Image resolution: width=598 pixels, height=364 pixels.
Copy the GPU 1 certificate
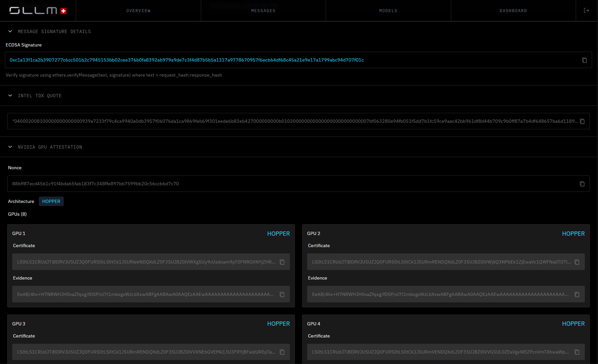[x=282, y=262]
